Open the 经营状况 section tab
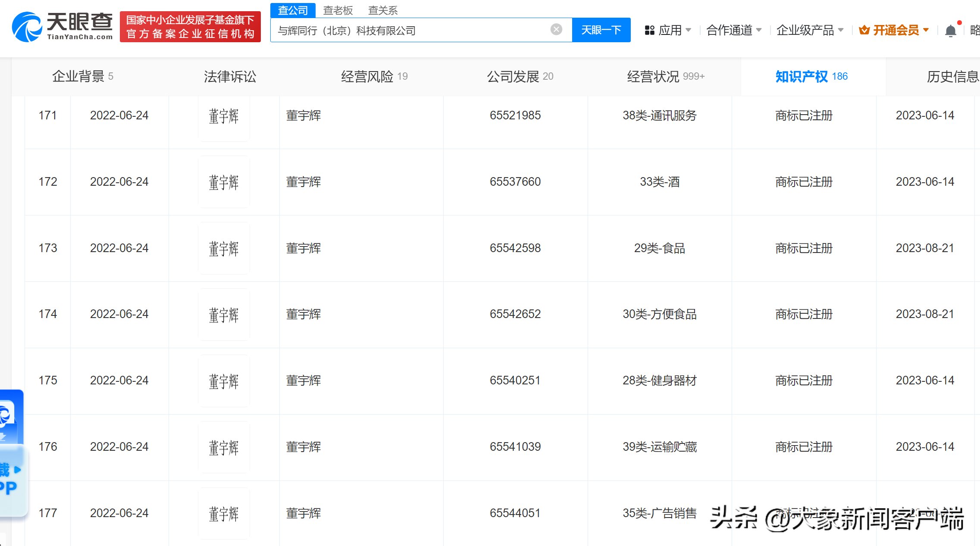 point(666,76)
